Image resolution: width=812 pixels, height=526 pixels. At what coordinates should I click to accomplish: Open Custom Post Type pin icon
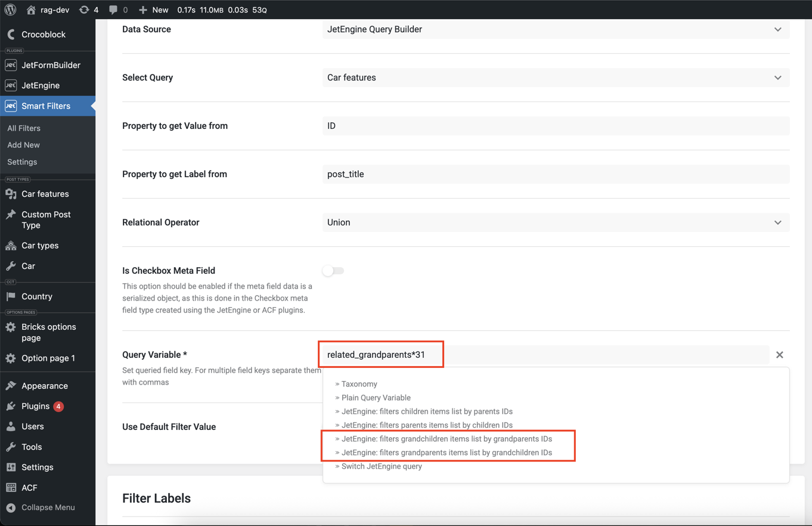click(11, 215)
